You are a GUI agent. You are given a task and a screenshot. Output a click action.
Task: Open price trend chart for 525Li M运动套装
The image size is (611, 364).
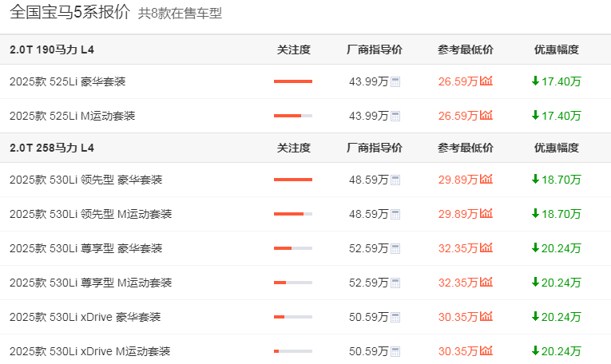(x=486, y=116)
